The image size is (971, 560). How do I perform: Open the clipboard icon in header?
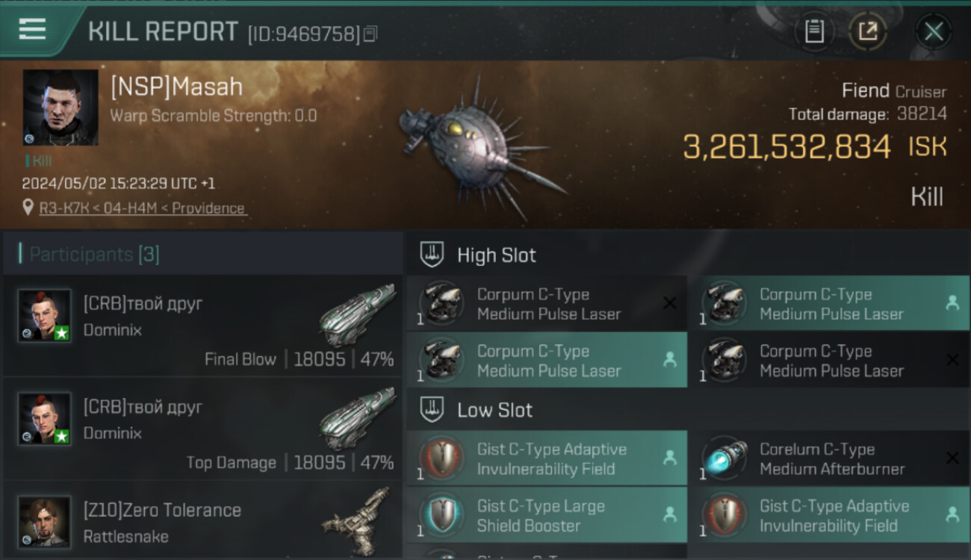(x=814, y=31)
